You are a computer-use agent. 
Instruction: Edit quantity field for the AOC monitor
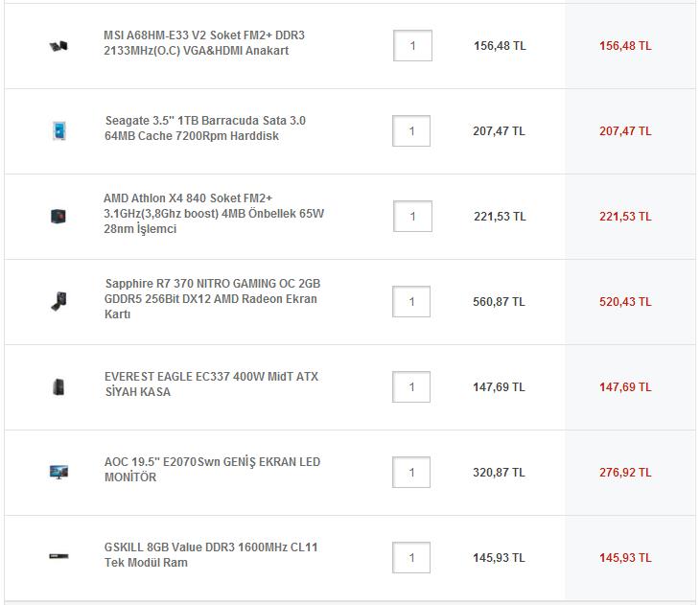pyautogui.click(x=411, y=472)
